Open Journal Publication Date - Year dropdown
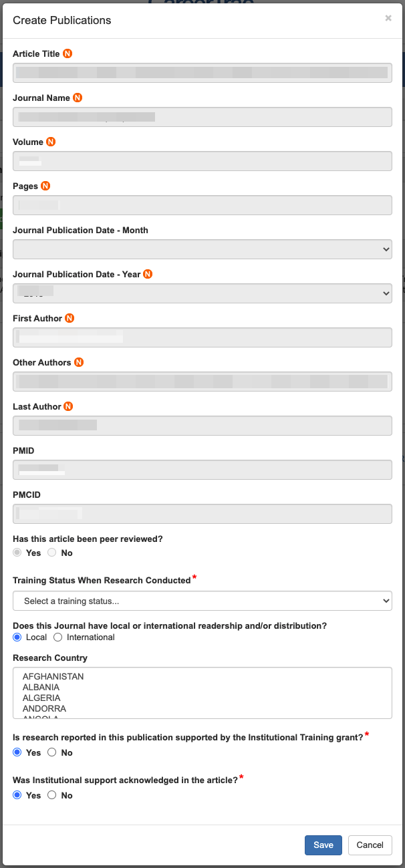 tap(202, 293)
